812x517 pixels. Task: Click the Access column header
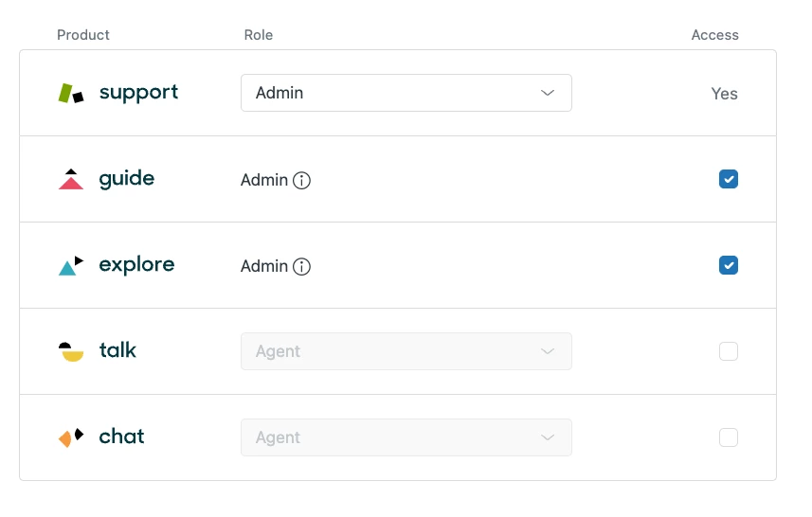point(714,35)
